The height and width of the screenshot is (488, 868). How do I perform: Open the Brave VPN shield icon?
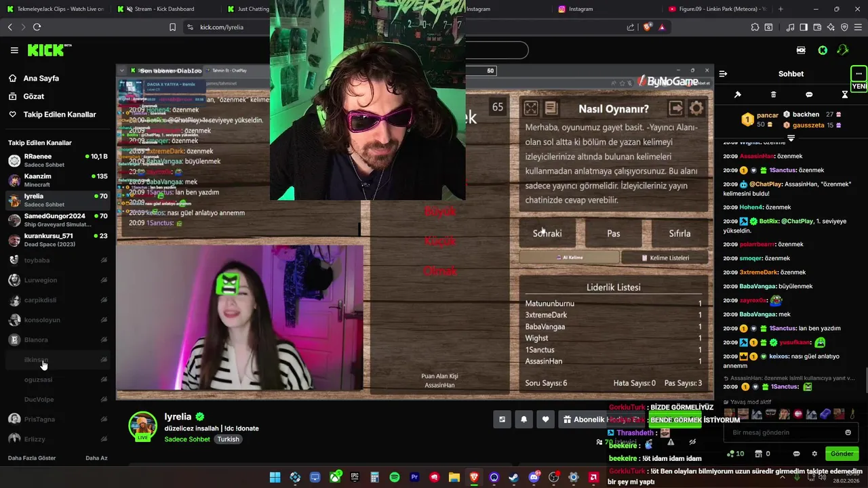point(844,27)
